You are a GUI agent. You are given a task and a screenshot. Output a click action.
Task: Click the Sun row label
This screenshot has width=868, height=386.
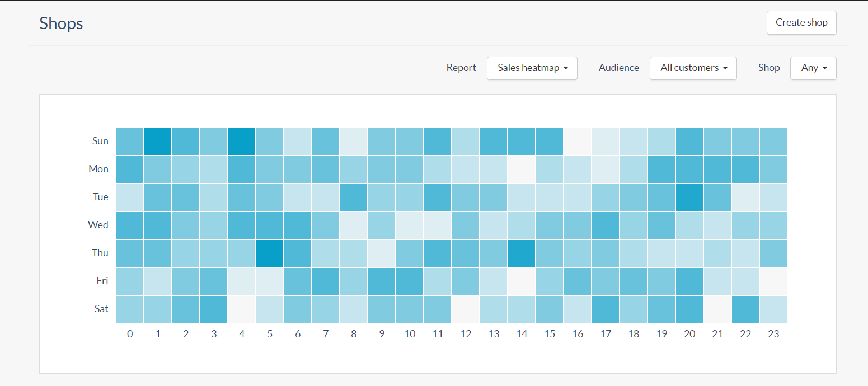100,141
